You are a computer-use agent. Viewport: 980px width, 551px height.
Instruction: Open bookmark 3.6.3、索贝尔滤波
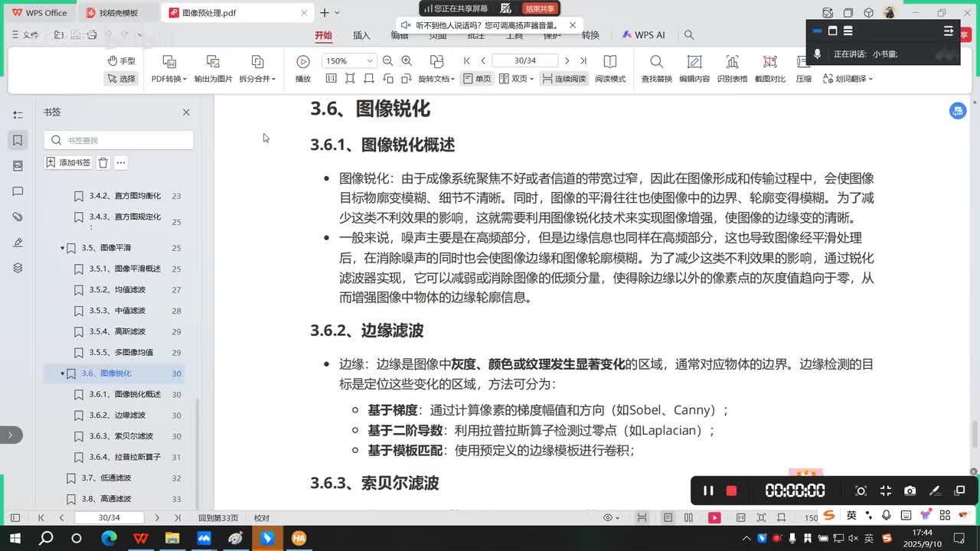(121, 436)
